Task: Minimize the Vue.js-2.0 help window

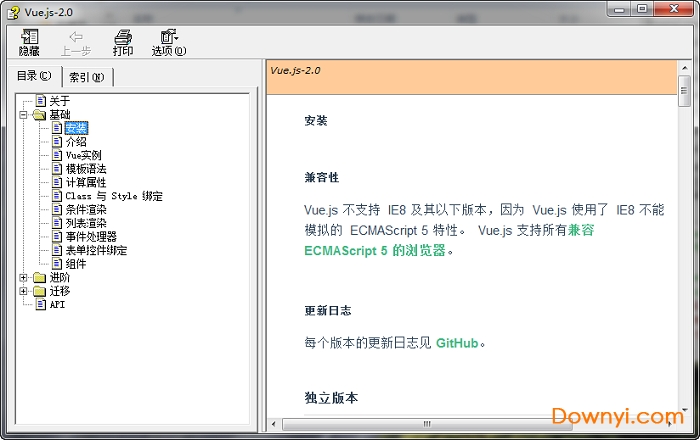Action: [x=619, y=9]
